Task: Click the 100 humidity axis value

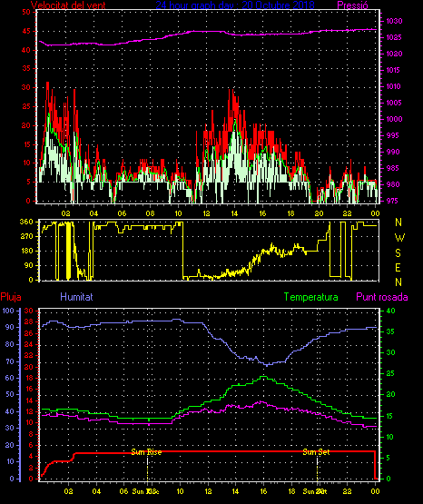Action: pyautogui.click(x=8, y=311)
